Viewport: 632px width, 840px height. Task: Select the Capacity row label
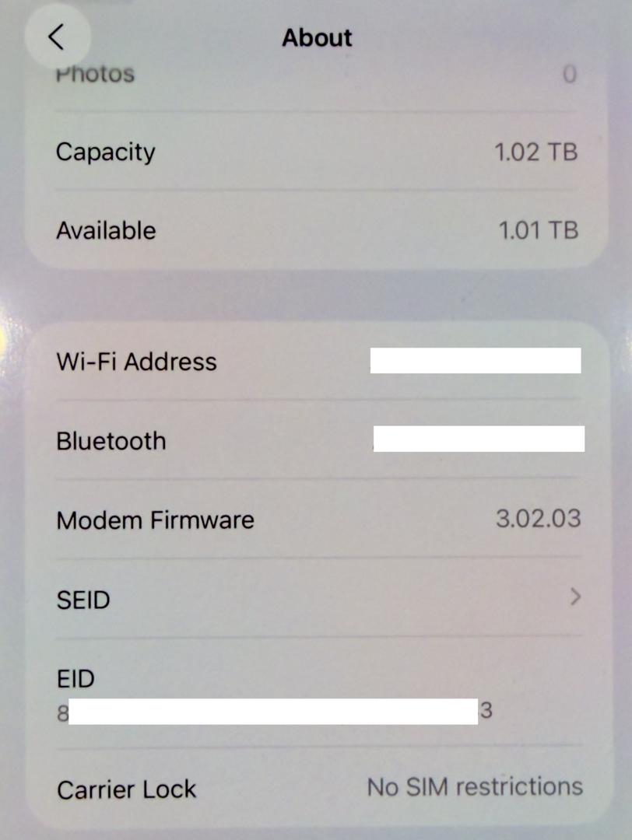105,152
